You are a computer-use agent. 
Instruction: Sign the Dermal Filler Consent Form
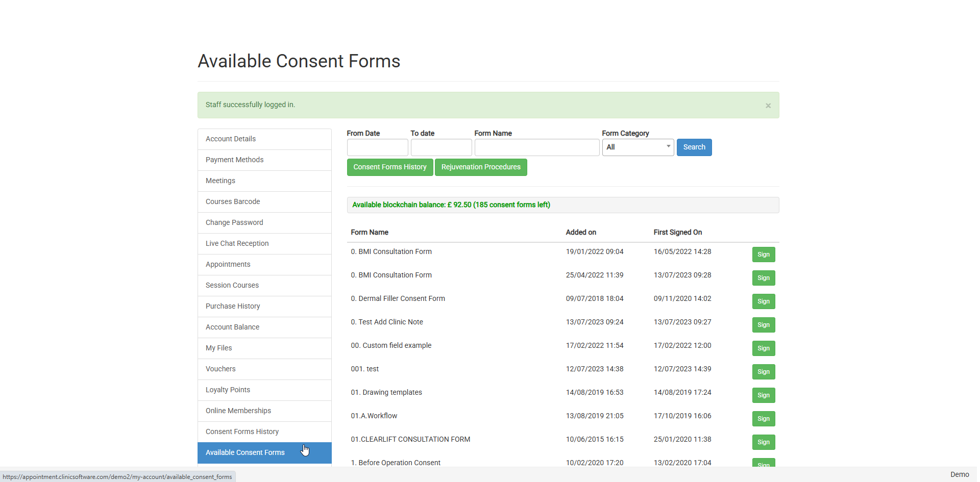click(763, 301)
